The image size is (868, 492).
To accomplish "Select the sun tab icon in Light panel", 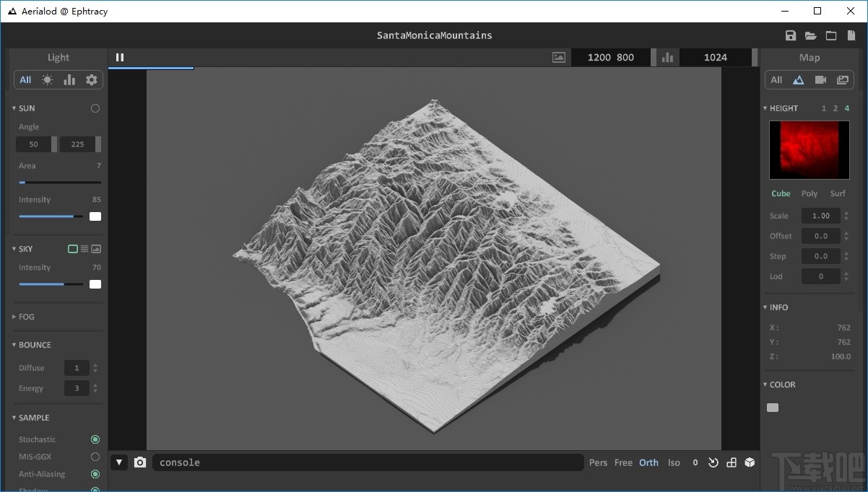I will tap(48, 80).
